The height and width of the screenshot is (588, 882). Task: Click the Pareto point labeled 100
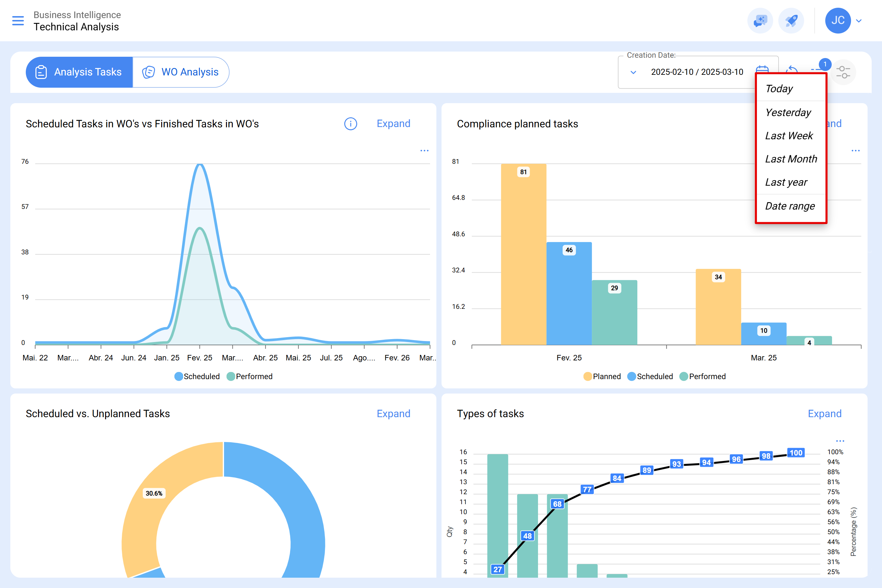coord(796,453)
